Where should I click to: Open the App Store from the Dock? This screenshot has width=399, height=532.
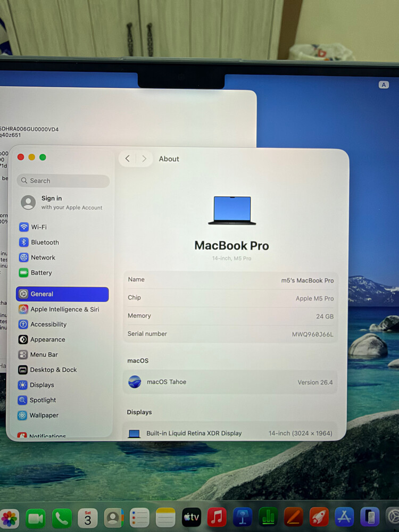[x=344, y=517]
